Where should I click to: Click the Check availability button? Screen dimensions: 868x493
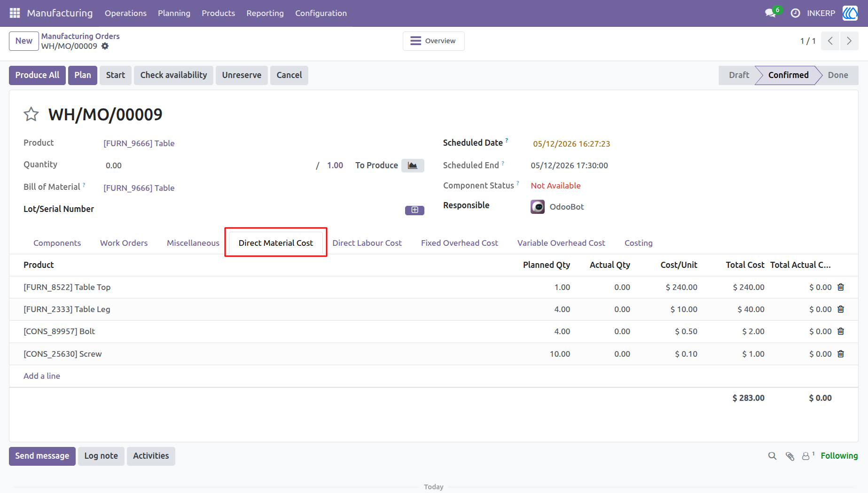[173, 75]
